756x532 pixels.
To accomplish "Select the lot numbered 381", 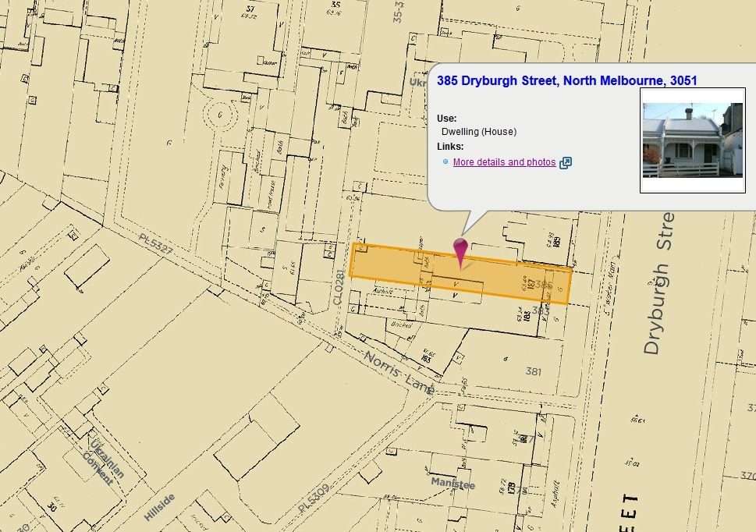I will (x=533, y=371).
